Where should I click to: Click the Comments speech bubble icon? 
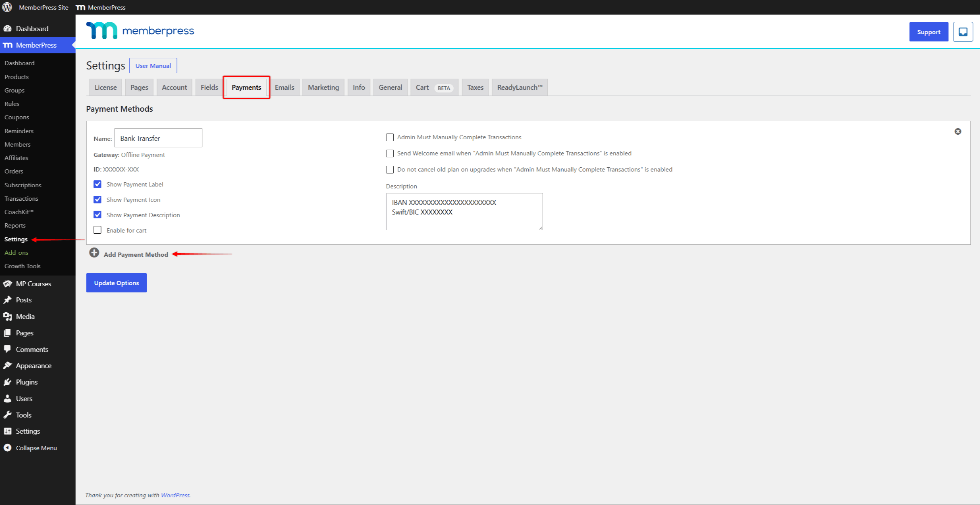tap(7, 349)
